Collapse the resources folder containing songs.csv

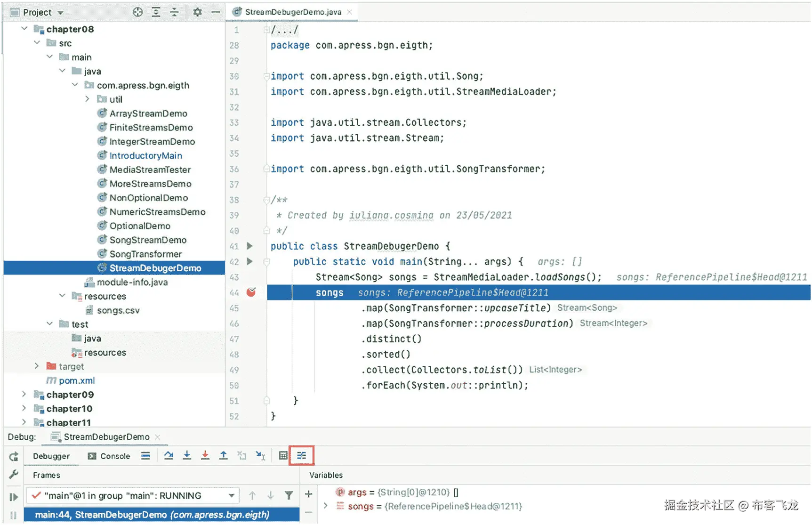63,296
